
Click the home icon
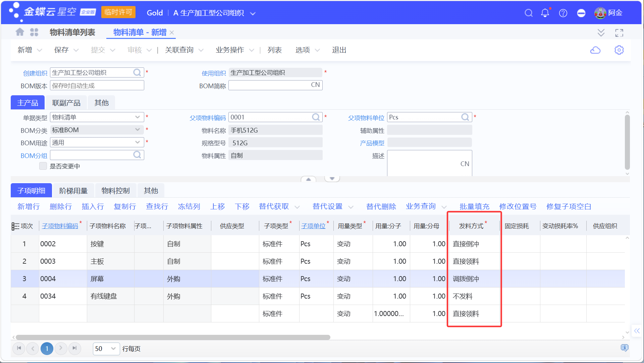point(20,32)
